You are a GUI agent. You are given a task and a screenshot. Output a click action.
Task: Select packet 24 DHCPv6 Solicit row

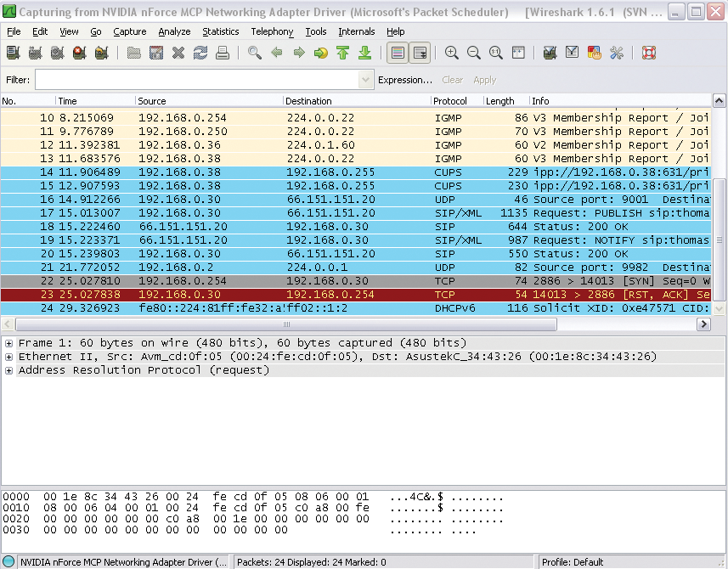point(356,308)
